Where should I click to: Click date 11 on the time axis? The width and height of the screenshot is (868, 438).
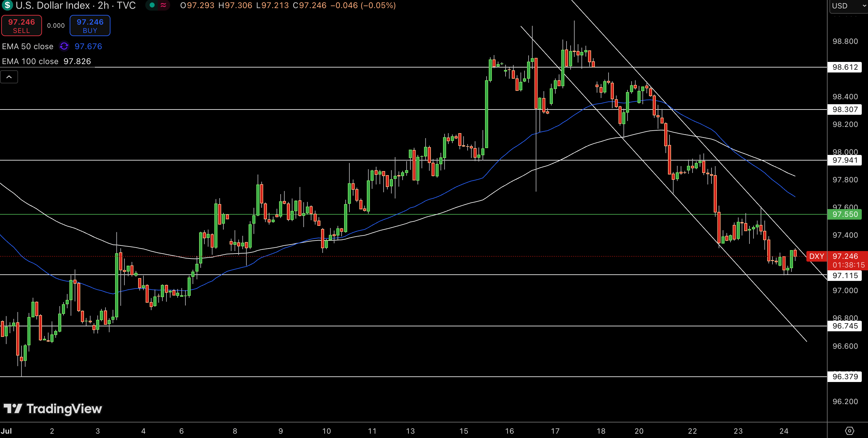coord(372,431)
